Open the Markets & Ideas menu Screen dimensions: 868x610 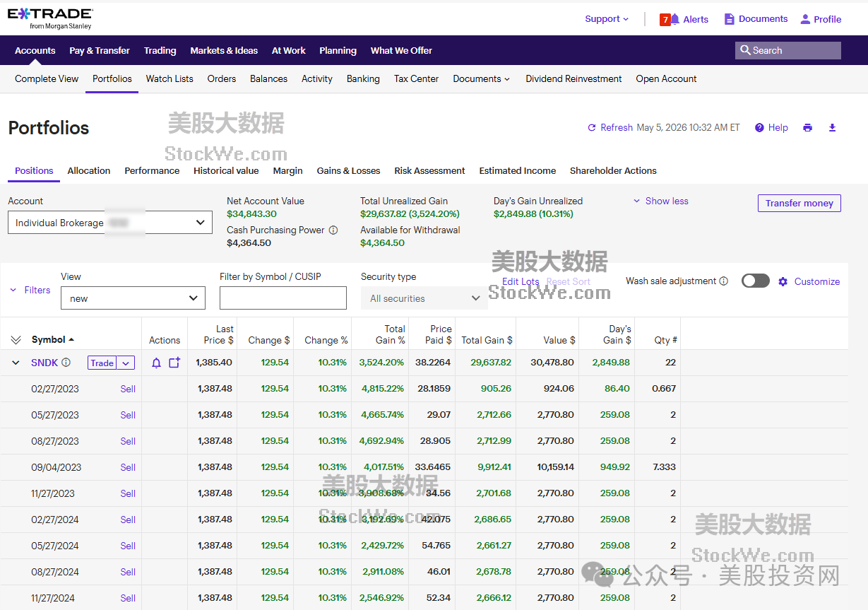224,51
